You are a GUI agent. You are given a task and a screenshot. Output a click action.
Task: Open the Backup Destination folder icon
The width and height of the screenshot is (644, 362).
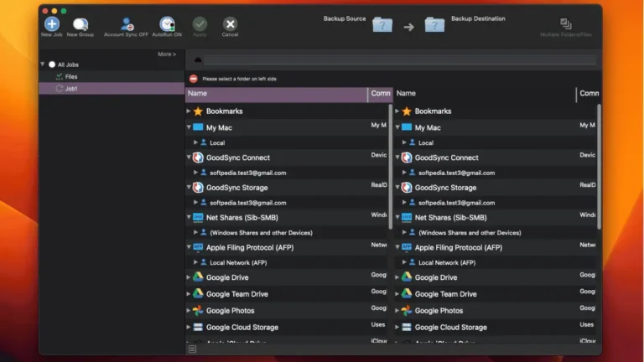click(434, 25)
